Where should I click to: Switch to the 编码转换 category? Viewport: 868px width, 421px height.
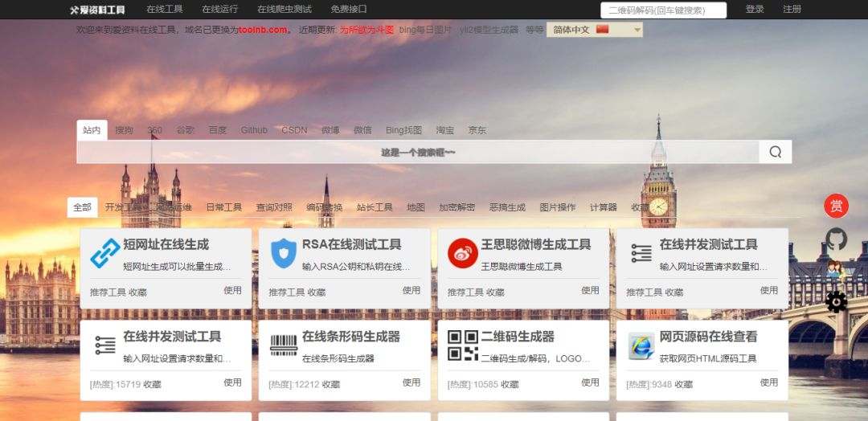point(325,207)
